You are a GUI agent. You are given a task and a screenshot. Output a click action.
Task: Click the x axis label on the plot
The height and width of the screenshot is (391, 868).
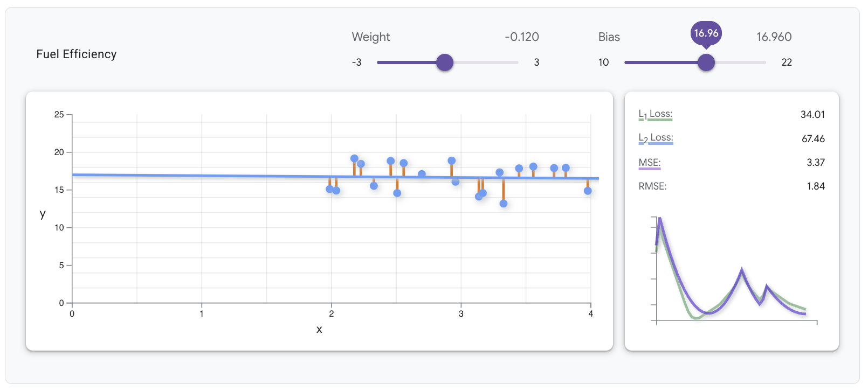(319, 330)
